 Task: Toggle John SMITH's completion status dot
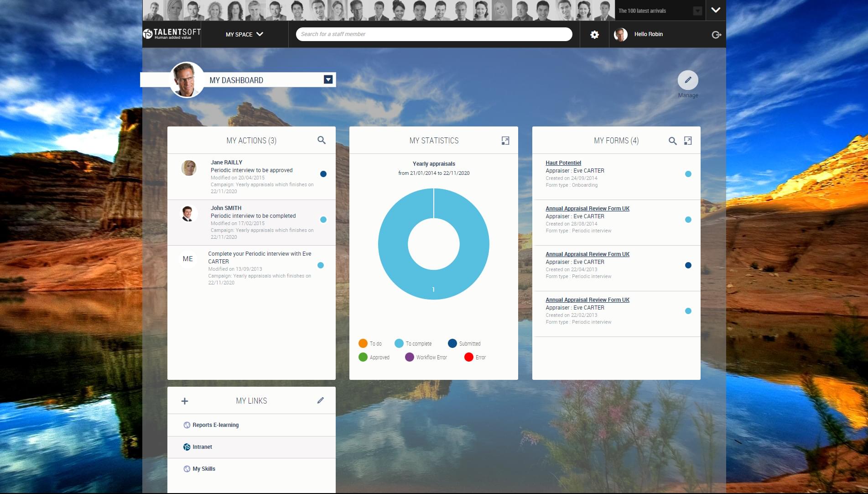tap(323, 220)
